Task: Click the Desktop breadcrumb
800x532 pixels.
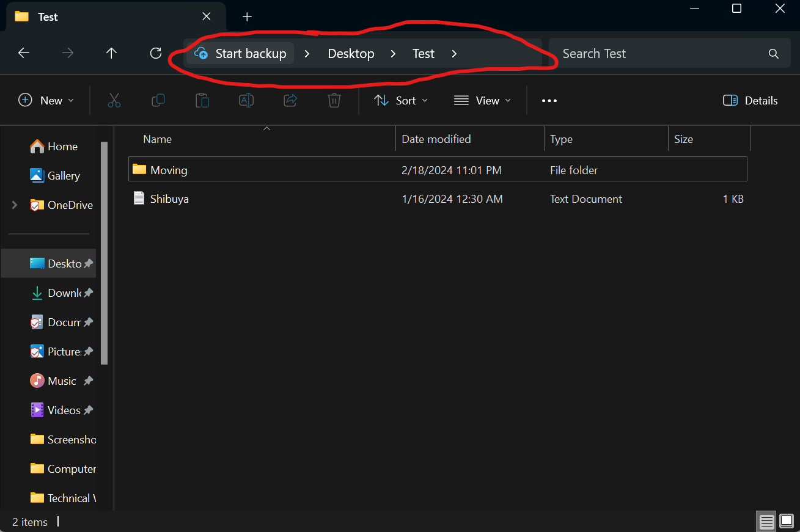Action: (351, 54)
